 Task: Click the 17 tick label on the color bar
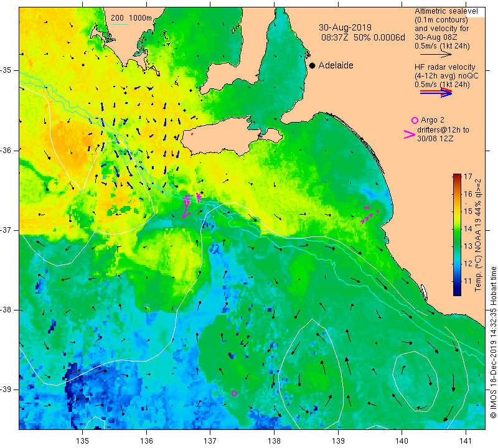(467, 176)
